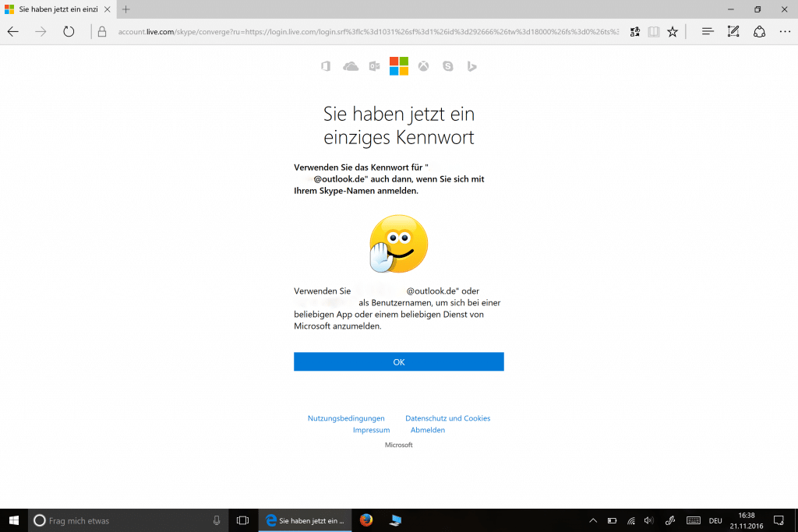This screenshot has height=532, width=798.
Task: Open a new tab with plus button
Action: click(126, 9)
